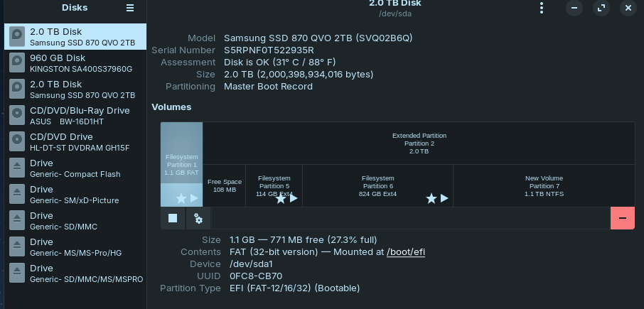Open the Disks application hamburger menu
This screenshot has height=309, width=644.
tap(129, 8)
